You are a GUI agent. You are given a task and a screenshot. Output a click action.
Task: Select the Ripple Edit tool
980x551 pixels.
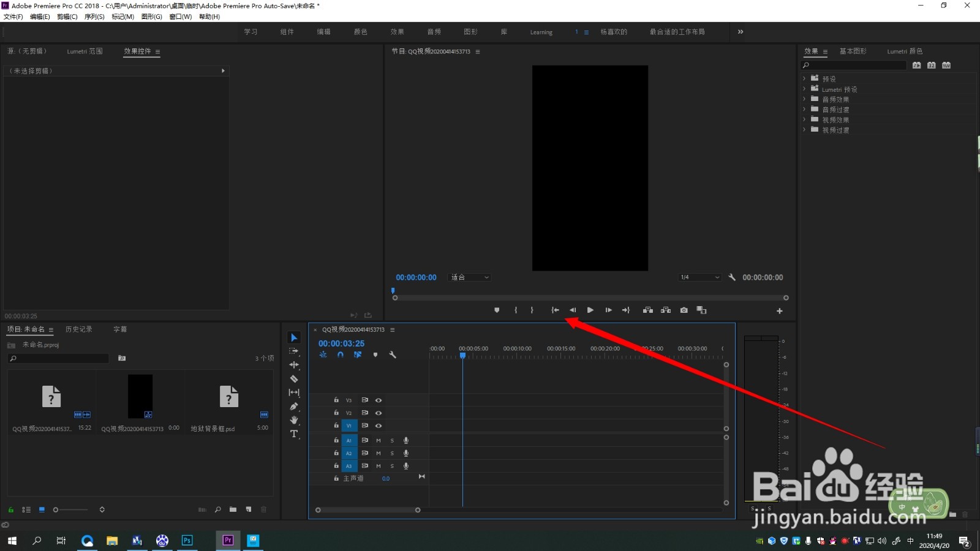[x=294, y=365]
